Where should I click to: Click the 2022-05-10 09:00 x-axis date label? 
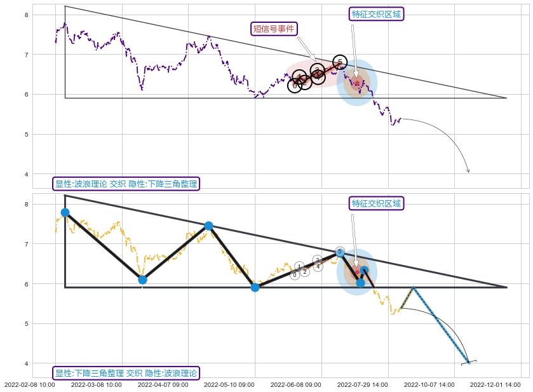[x=229, y=384]
